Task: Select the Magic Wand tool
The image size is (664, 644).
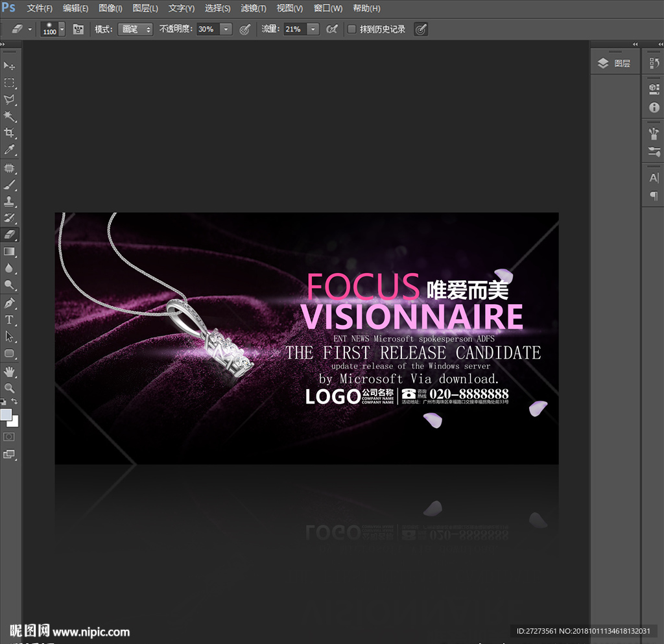Action: pyautogui.click(x=10, y=116)
